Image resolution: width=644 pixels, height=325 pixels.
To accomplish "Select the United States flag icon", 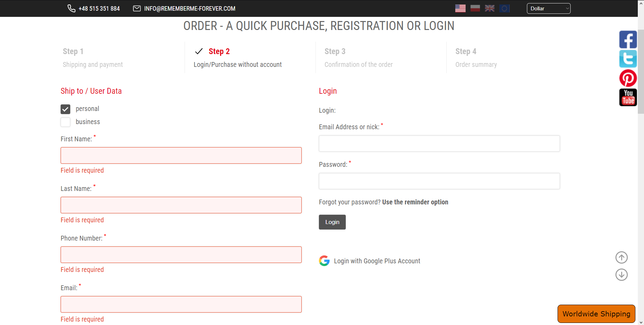I will click(x=460, y=8).
